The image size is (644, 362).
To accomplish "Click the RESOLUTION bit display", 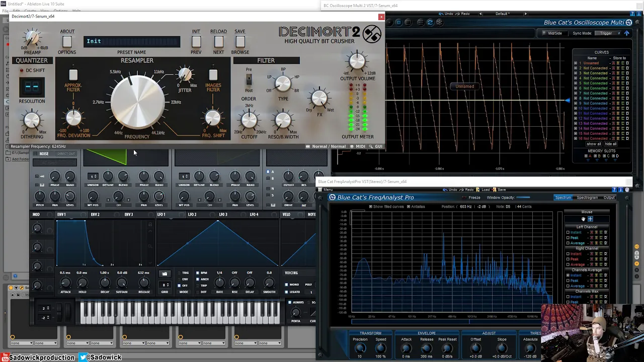I will [32, 87].
